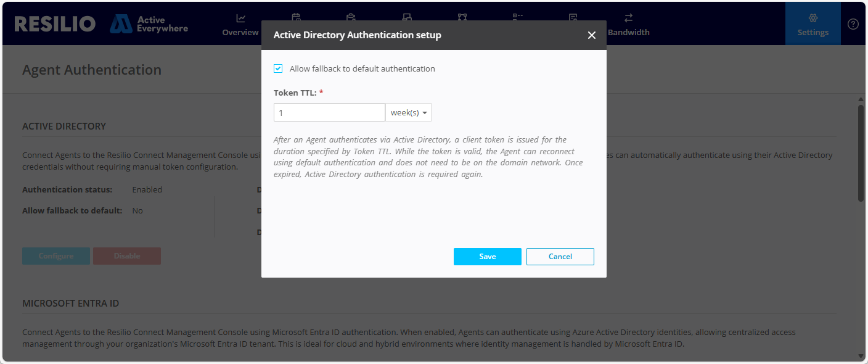
Task: Click the Token TTL value field
Action: [x=329, y=112]
